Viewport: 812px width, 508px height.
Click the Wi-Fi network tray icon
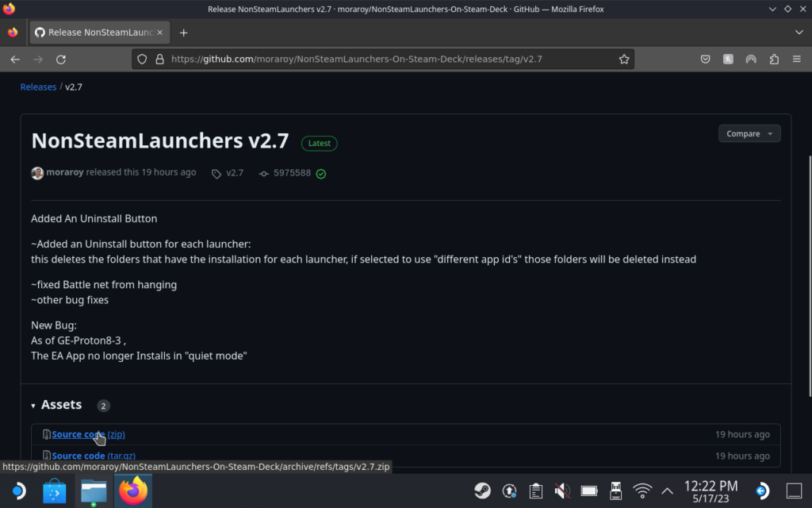click(642, 491)
